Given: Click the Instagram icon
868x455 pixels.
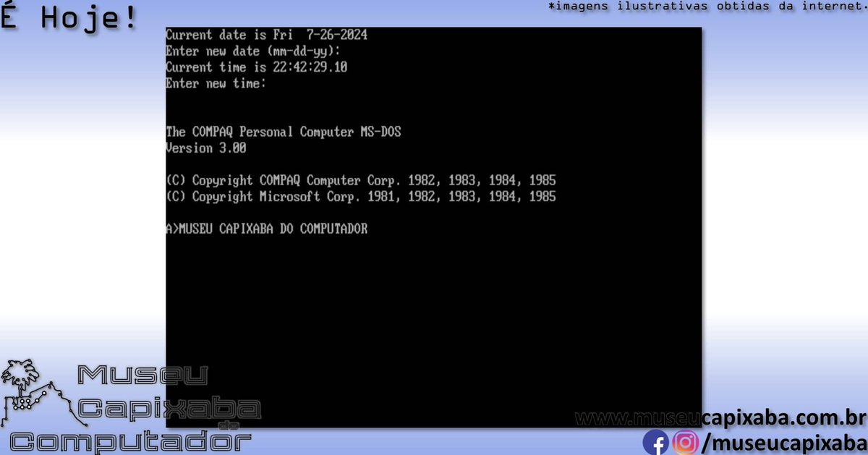Looking at the screenshot, I should pos(685,442).
